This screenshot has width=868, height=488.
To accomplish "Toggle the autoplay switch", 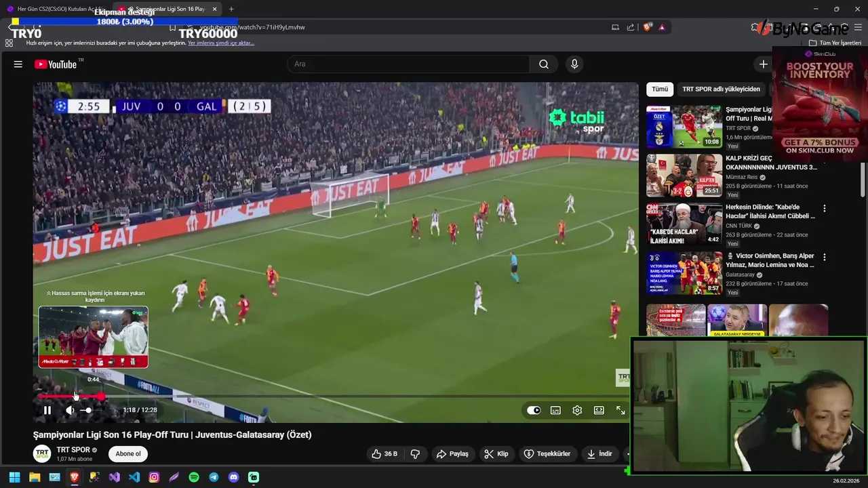I will (x=534, y=410).
